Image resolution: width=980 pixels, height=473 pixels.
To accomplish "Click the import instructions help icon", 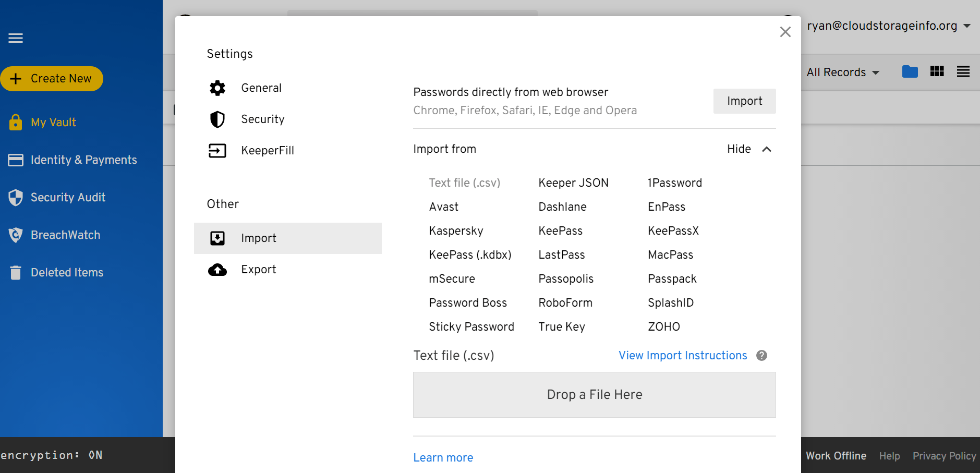I will pyautogui.click(x=762, y=356).
